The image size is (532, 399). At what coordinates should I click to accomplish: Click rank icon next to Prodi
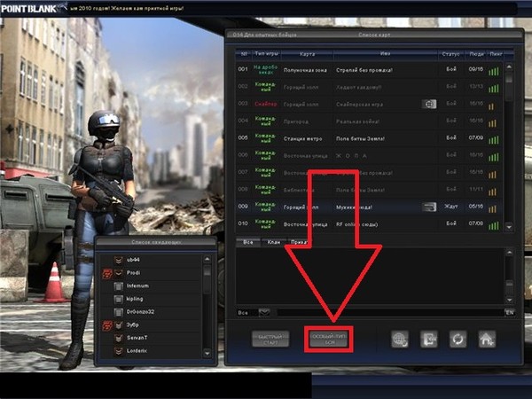119,273
